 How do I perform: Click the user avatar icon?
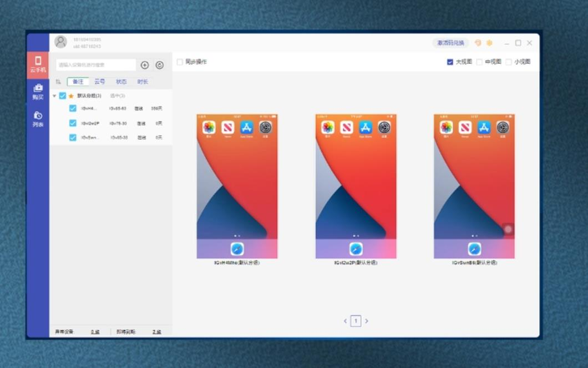(60, 42)
